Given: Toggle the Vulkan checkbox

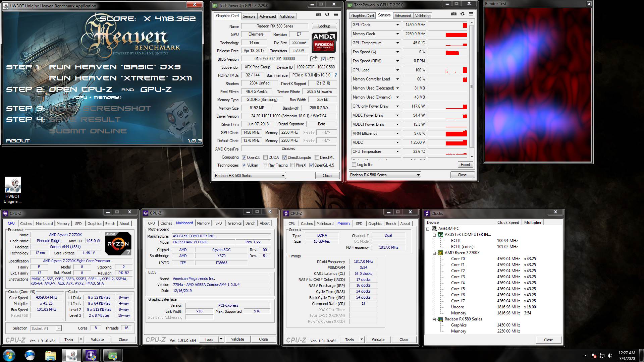Looking at the screenshot, I should click(244, 165).
